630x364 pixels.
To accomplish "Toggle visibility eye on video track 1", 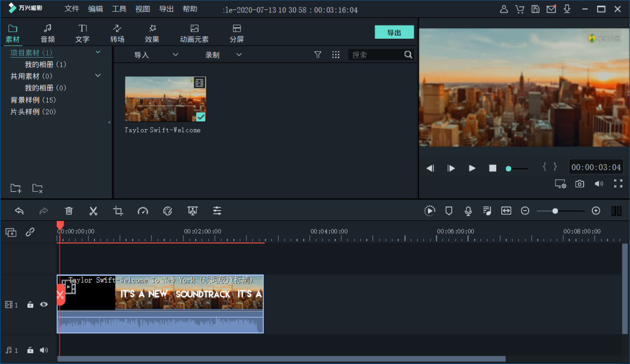I will 44,304.
